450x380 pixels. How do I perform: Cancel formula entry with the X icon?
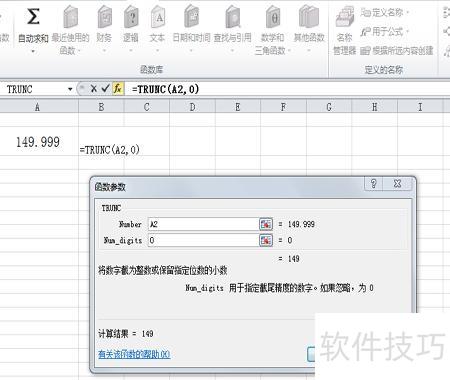click(94, 89)
